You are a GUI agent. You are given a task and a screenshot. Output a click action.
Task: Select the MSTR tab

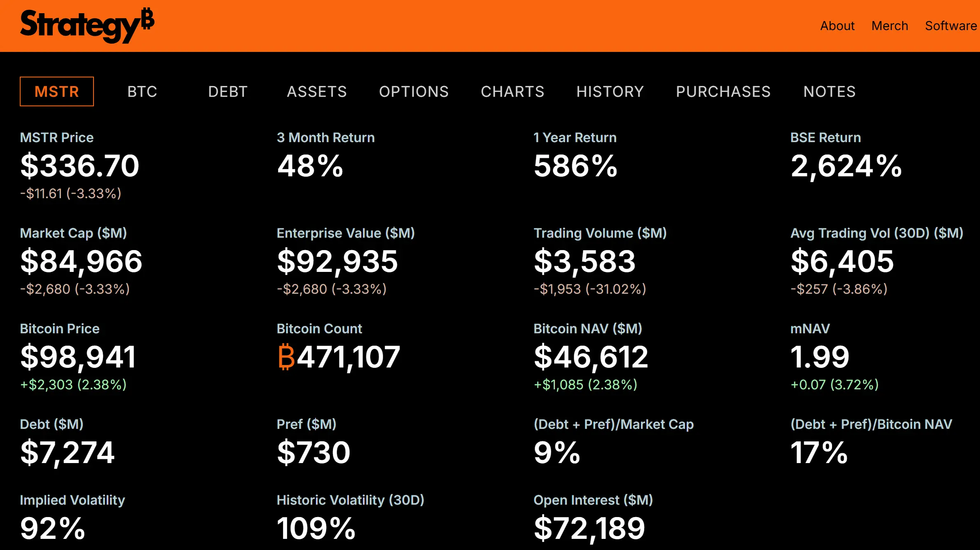57,91
